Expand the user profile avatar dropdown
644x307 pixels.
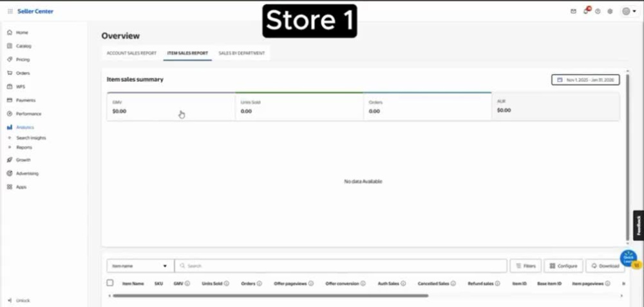(629, 12)
